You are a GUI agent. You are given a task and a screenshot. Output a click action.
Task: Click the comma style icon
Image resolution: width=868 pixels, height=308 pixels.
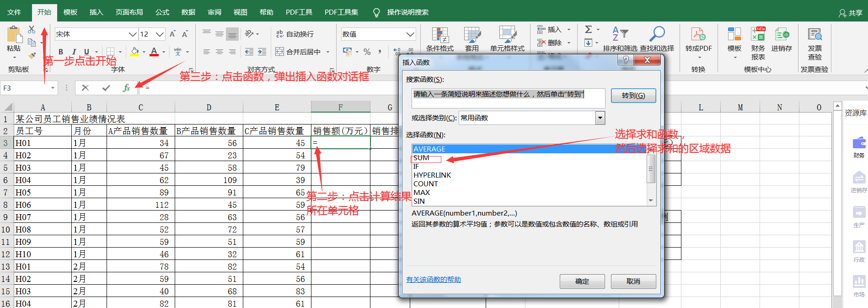(x=380, y=52)
